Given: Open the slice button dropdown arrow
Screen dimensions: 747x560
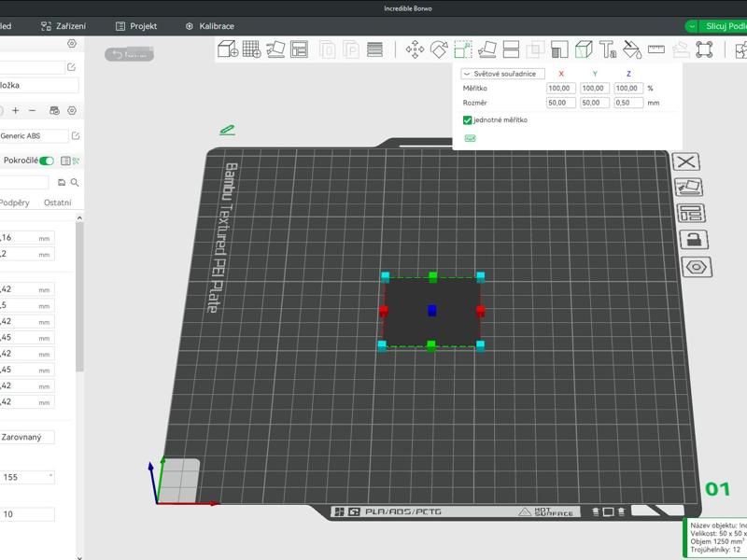Looking at the screenshot, I should point(691,26).
